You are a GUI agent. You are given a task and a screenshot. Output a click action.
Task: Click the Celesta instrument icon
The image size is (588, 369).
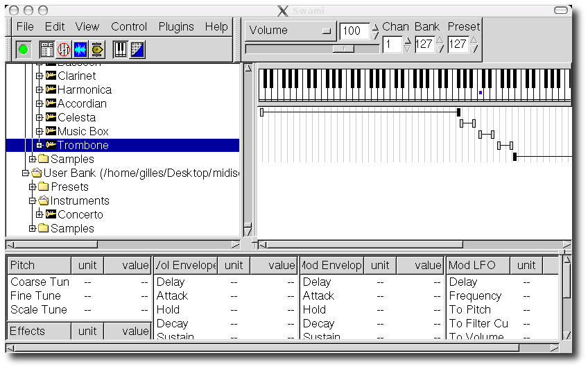pyautogui.click(x=51, y=117)
